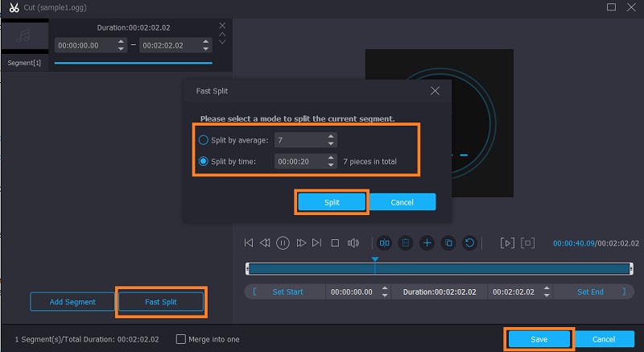Reset using the circular arrow icon
Viewport: 644px width, 352px height.
[x=469, y=242]
